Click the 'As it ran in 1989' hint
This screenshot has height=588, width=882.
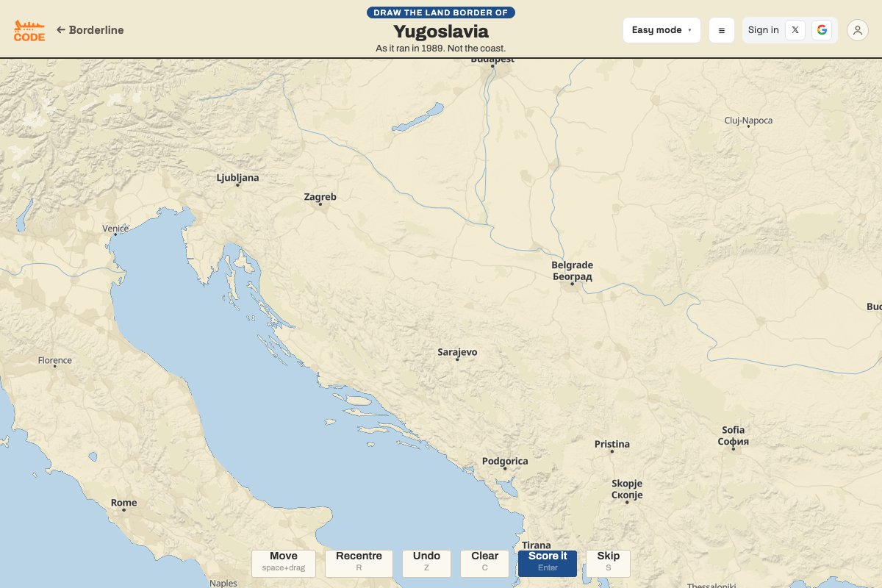click(441, 49)
